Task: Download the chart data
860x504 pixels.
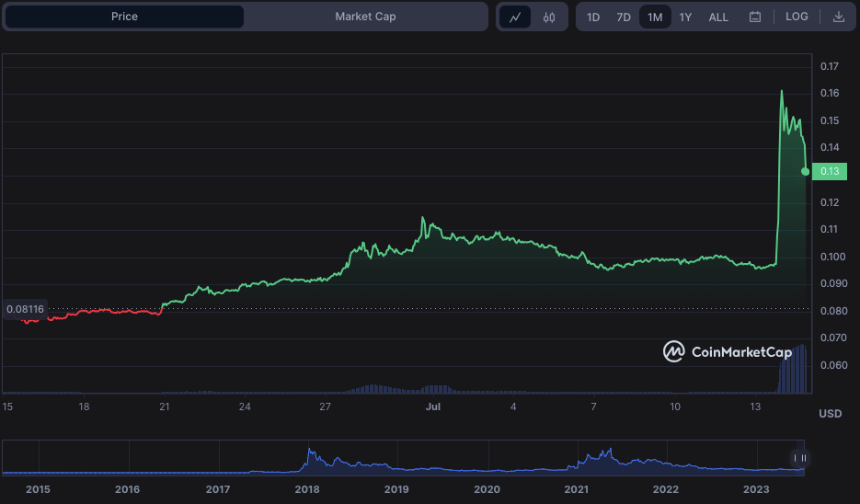Action: (839, 17)
